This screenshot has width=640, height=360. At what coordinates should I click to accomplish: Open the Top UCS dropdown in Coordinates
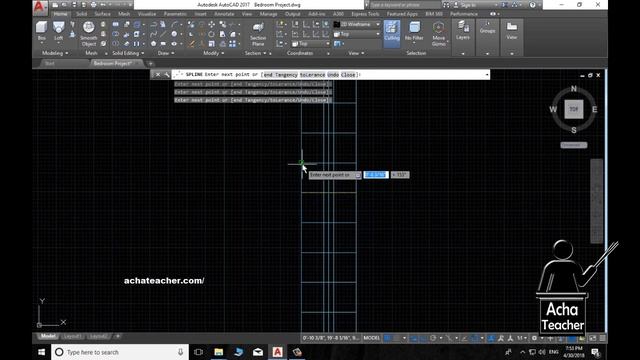pyautogui.click(x=311, y=44)
